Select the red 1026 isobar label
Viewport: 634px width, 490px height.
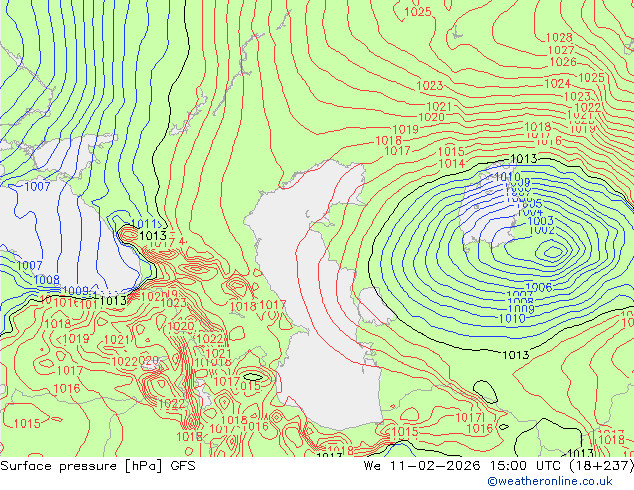point(563,62)
